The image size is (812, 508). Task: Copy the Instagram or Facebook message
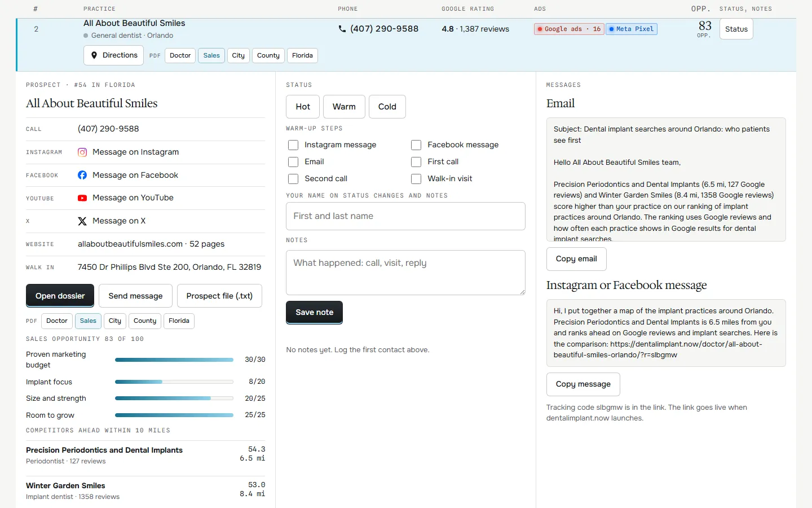[x=583, y=384]
